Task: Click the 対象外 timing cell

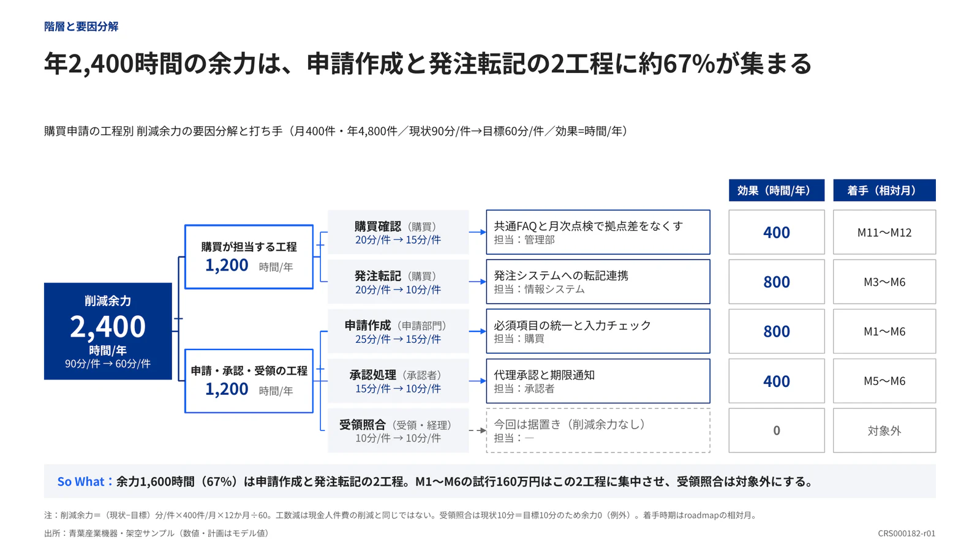Action: [884, 430]
